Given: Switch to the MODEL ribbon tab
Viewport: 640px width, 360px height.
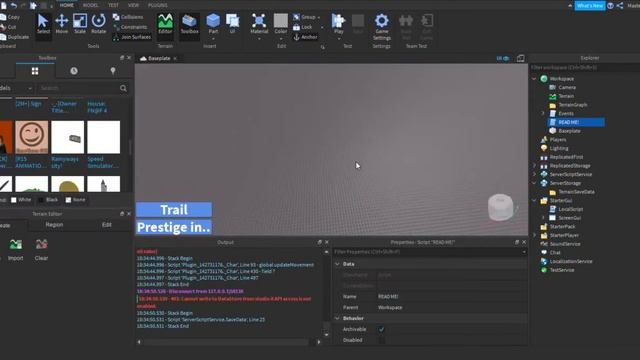Looking at the screenshot, I should [x=91, y=5].
